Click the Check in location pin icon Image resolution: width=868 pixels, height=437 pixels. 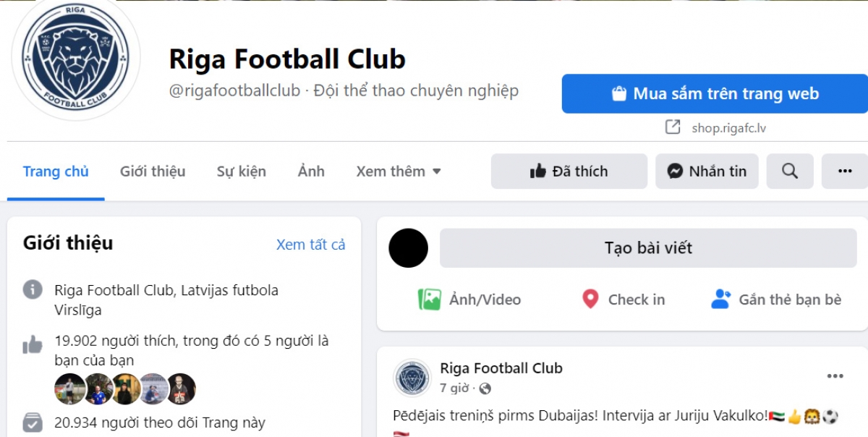click(590, 300)
